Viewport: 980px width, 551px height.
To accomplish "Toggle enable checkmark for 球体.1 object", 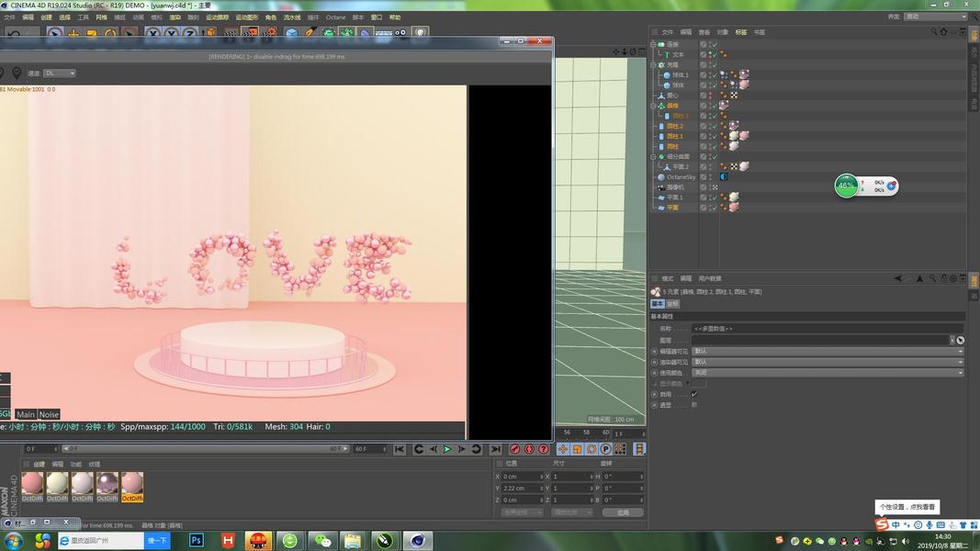I will 715,75.
